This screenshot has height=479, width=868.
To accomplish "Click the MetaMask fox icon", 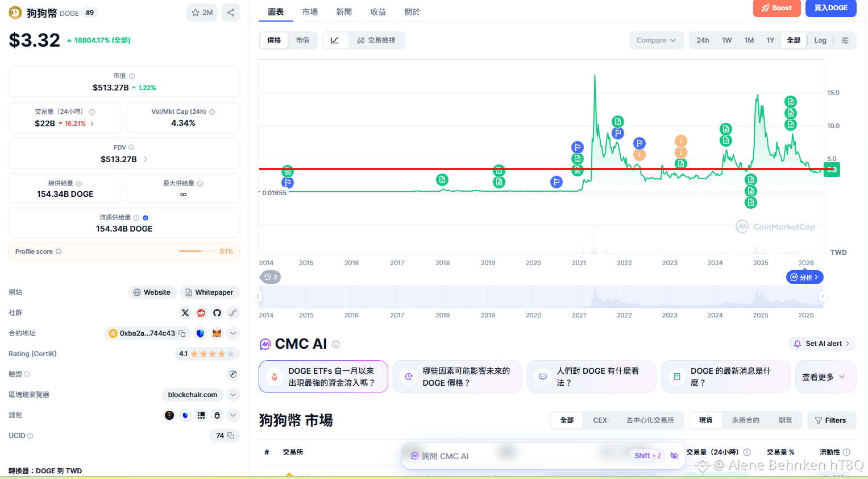I will (x=217, y=333).
